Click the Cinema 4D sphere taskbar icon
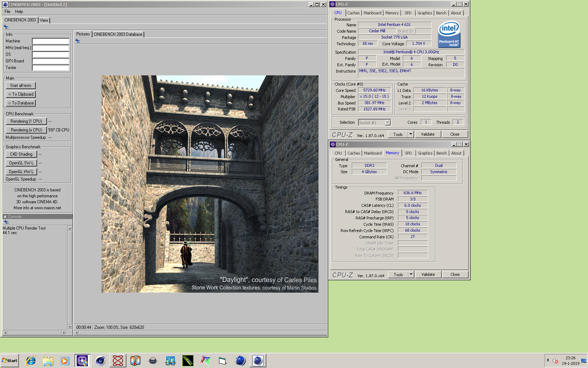The width and height of the screenshot is (588, 368). click(100, 360)
